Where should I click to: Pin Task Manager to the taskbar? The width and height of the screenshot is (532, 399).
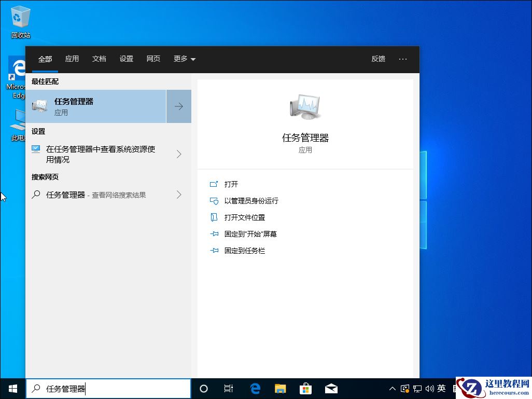pyautogui.click(x=244, y=251)
